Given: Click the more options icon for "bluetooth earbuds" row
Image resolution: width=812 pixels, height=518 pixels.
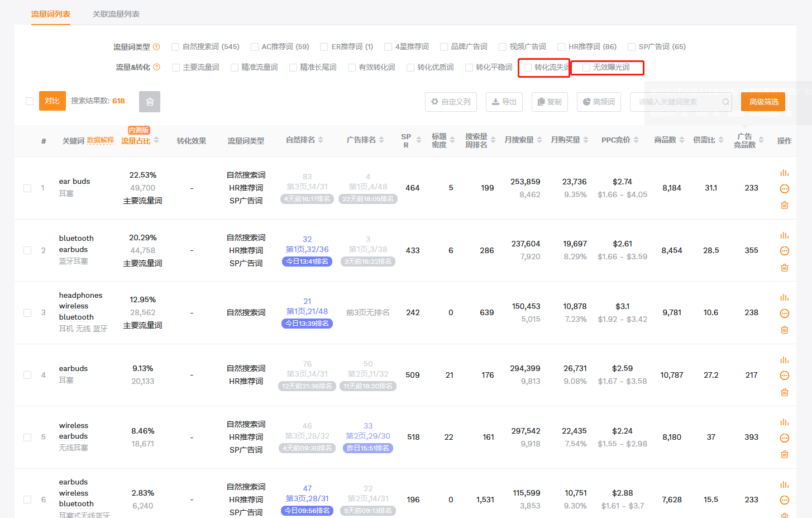Looking at the screenshot, I should [784, 251].
